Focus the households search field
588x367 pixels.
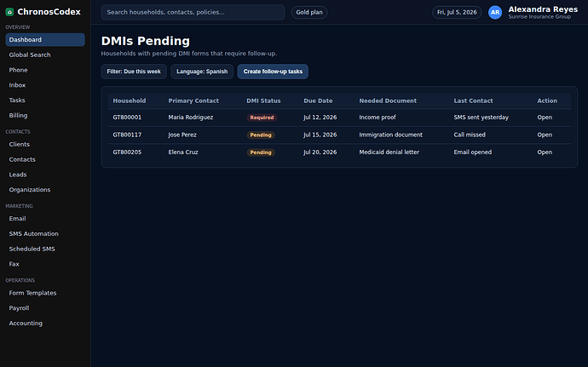click(193, 13)
